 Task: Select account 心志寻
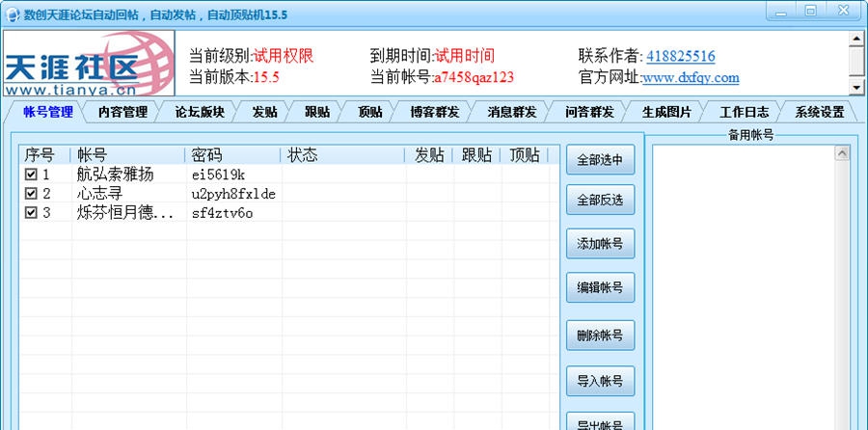click(x=99, y=194)
